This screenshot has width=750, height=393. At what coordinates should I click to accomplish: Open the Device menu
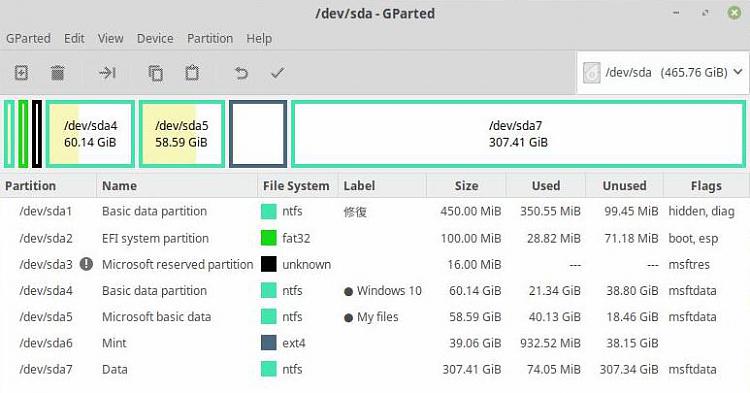(155, 38)
